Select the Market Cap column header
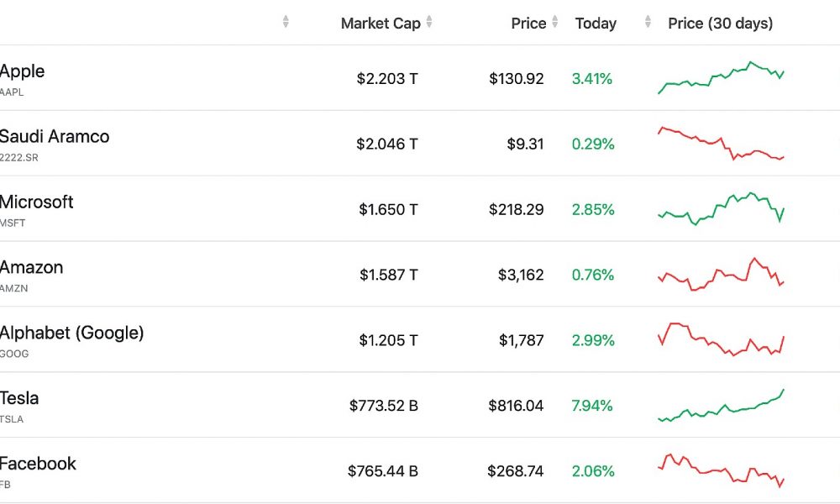The height and width of the screenshot is (504, 840). coord(381,24)
